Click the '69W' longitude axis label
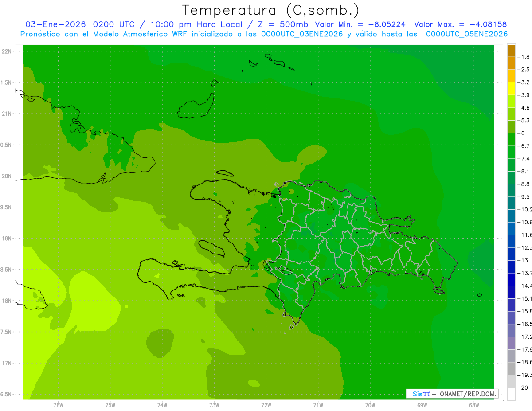 pos(422,405)
